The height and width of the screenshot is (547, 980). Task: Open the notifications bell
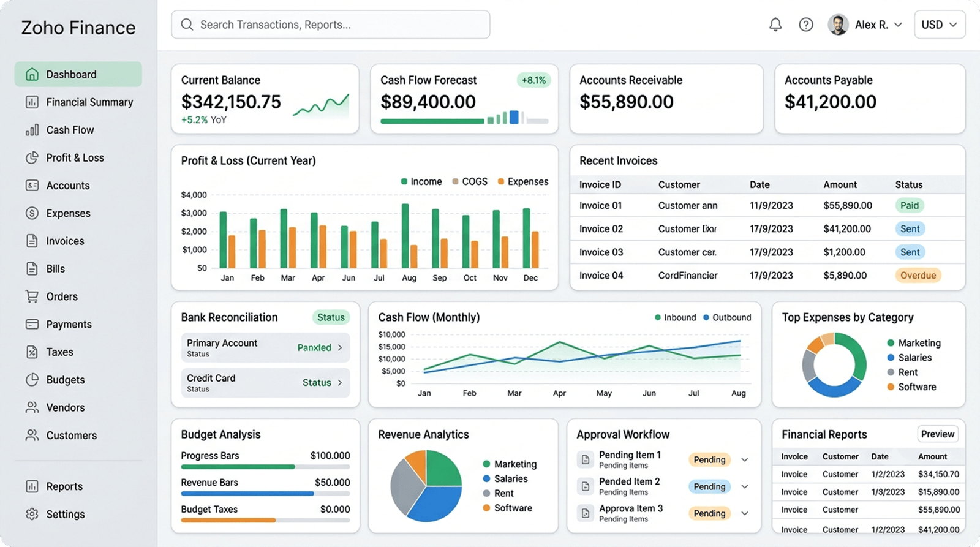coord(775,25)
